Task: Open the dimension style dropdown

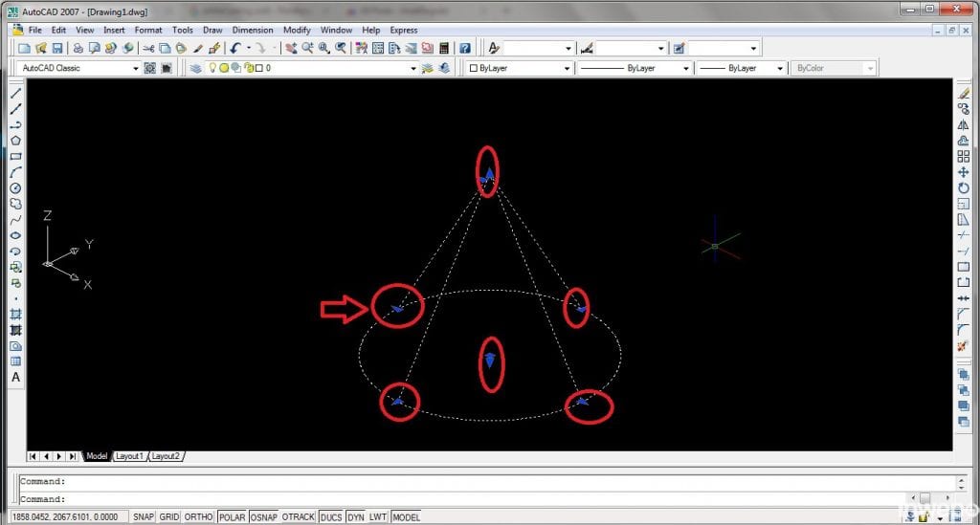Action: tap(632, 48)
